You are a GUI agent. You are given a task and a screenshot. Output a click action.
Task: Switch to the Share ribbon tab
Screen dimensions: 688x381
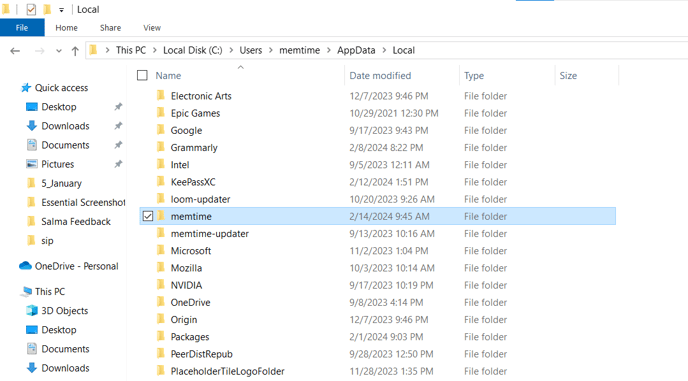110,28
